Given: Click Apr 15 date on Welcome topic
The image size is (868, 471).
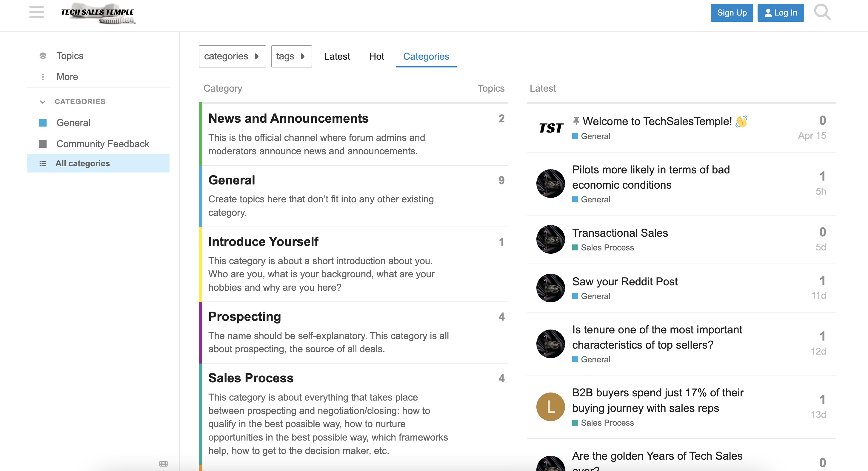Looking at the screenshot, I should coord(812,136).
